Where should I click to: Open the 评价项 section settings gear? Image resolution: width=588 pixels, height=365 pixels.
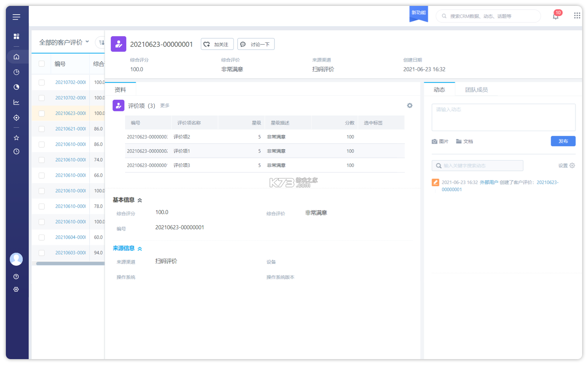[x=410, y=106]
